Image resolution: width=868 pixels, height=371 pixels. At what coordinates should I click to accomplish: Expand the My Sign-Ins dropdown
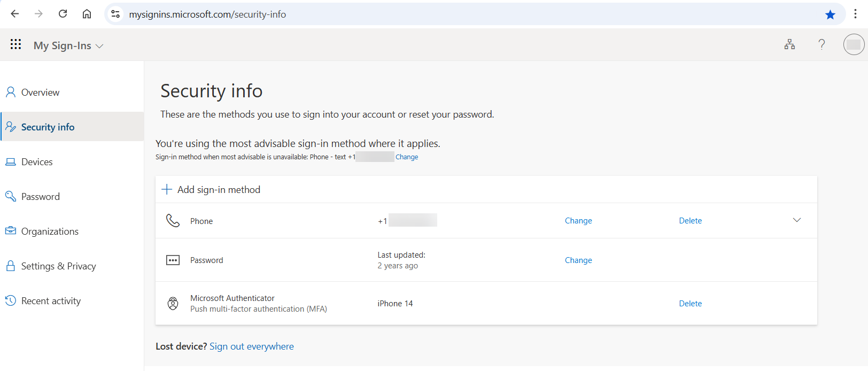point(68,46)
